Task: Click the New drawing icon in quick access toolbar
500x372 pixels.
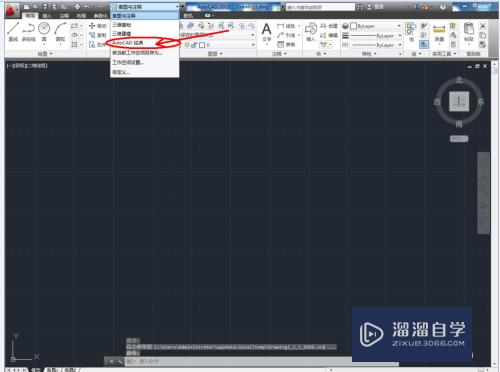Action: click(x=27, y=7)
